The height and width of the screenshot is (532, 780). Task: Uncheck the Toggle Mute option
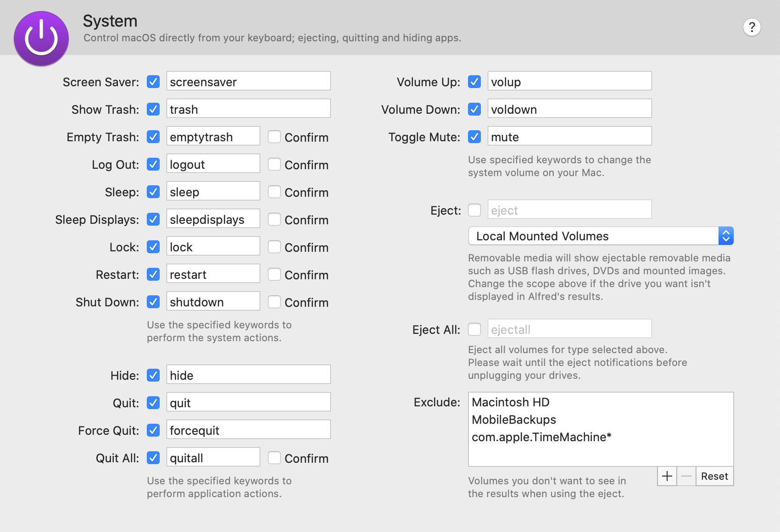click(x=474, y=137)
